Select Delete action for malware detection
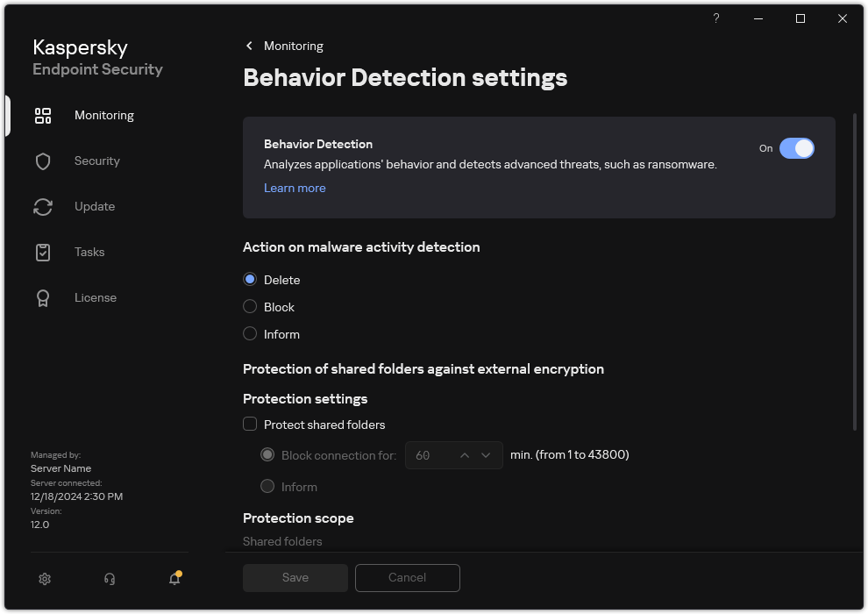 [250, 280]
